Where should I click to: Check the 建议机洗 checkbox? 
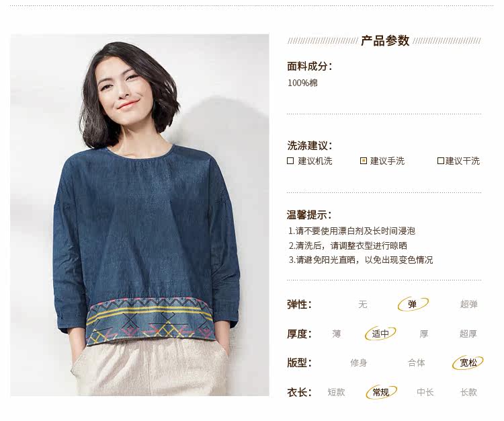click(290, 161)
